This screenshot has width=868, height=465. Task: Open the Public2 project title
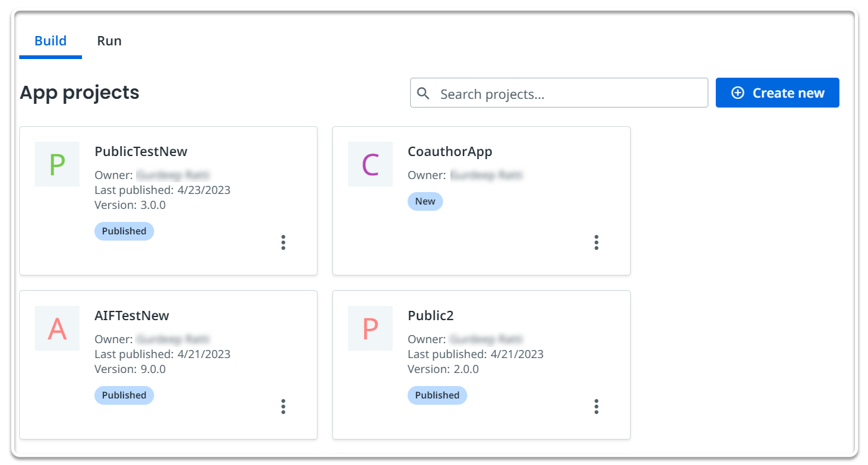click(x=431, y=315)
